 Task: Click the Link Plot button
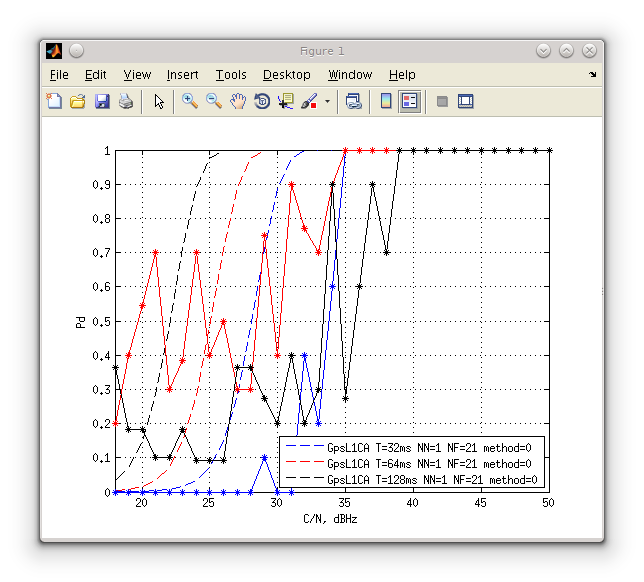[353, 101]
